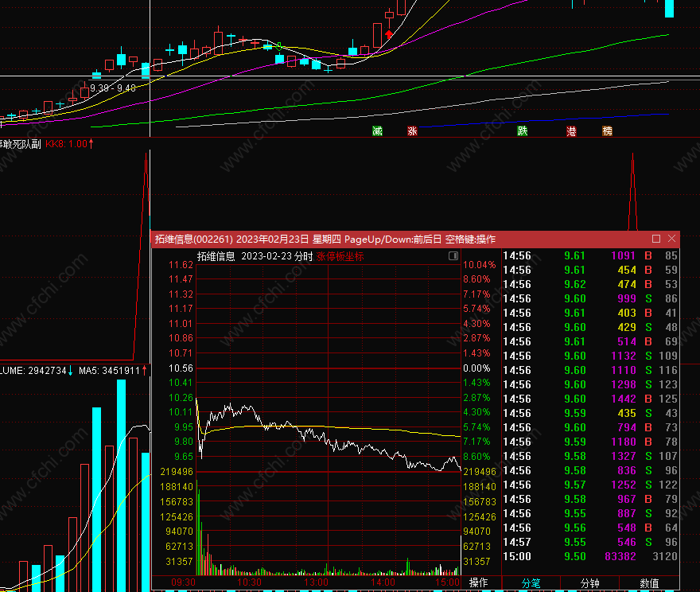Viewport: 700px width, 592px height.
Task: Click the red up-arrow signal on candlestick
Action: coord(389,34)
